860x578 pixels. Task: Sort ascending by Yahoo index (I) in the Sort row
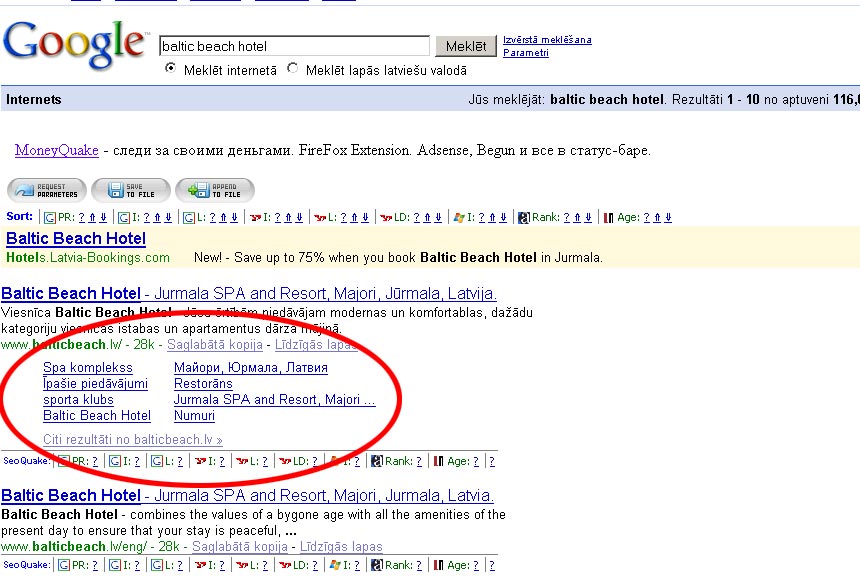[x=288, y=218]
